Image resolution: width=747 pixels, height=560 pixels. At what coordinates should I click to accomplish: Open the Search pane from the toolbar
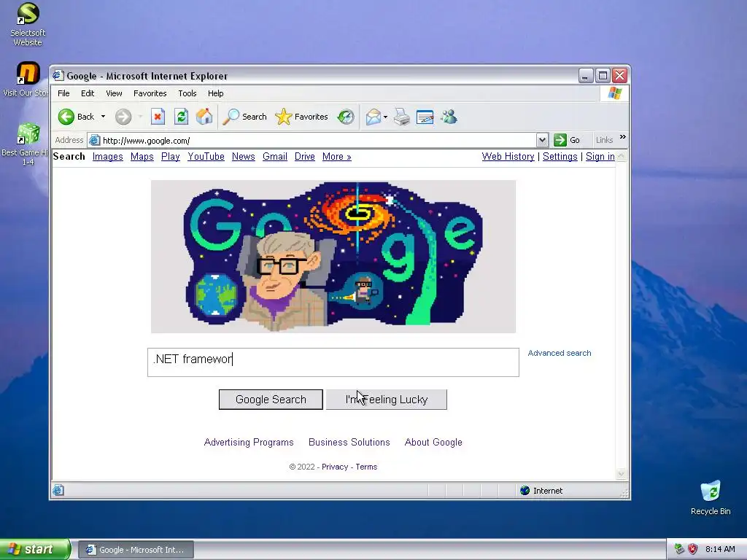pos(245,117)
